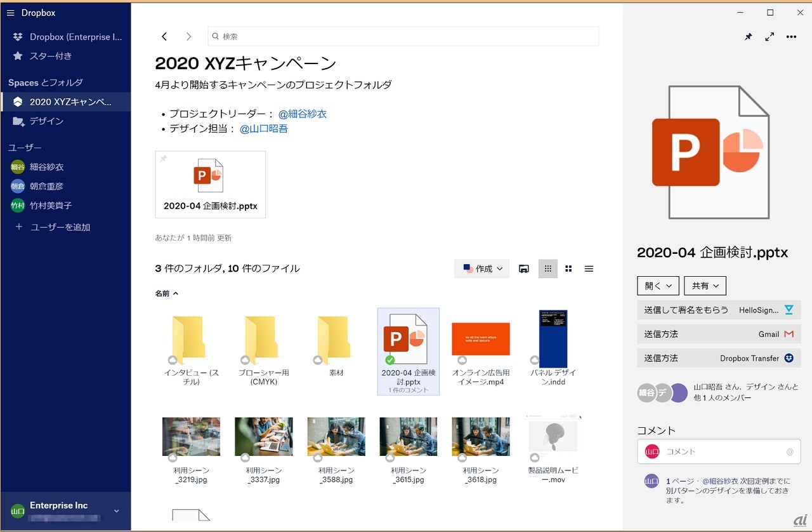Click the back navigation arrow
The image size is (812, 532).
coord(164,37)
